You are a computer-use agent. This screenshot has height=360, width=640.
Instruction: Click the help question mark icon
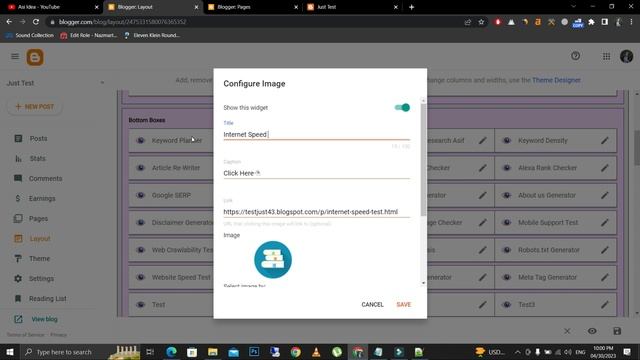point(576,56)
